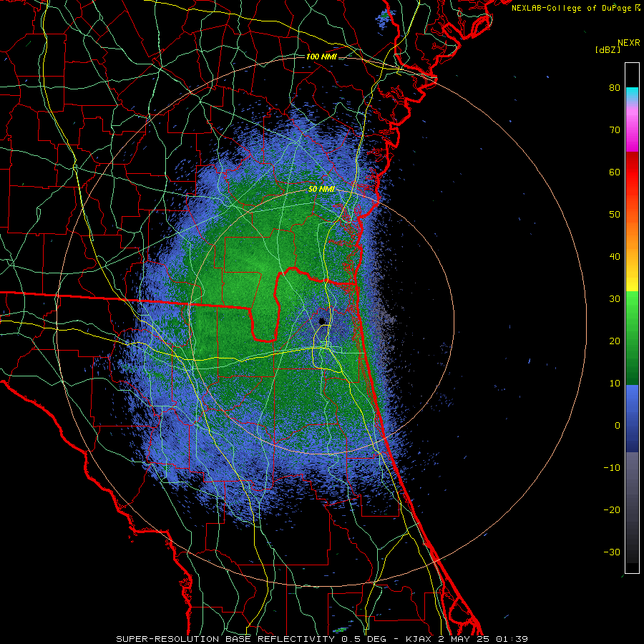Screen dimensions: 644x644
Task: Click the black radar site dot at the rings' center
Action: 322,321
